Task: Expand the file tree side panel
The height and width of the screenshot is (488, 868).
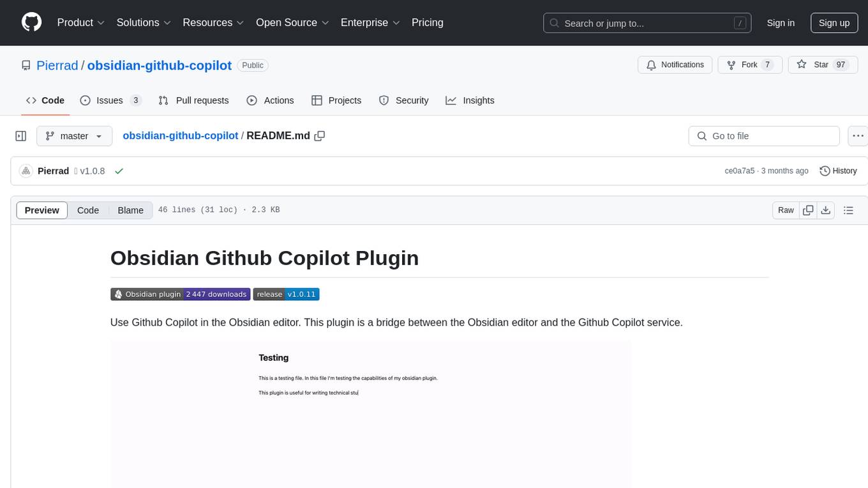Action: pos(21,136)
